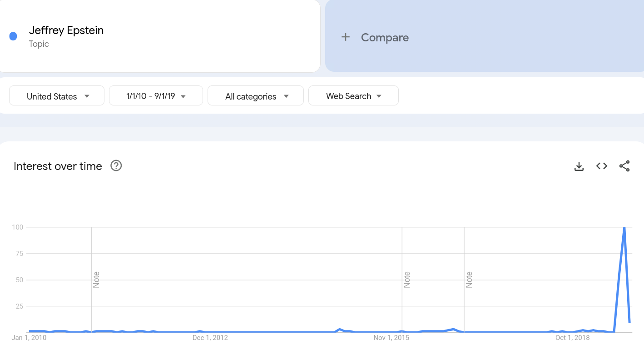Expand the 1/1/10 - 9/1/19 date range

point(156,96)
